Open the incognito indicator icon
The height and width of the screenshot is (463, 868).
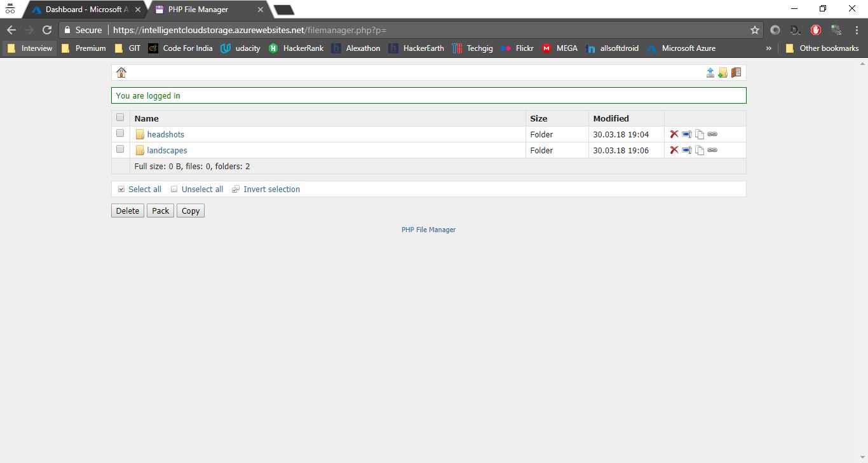10,9
